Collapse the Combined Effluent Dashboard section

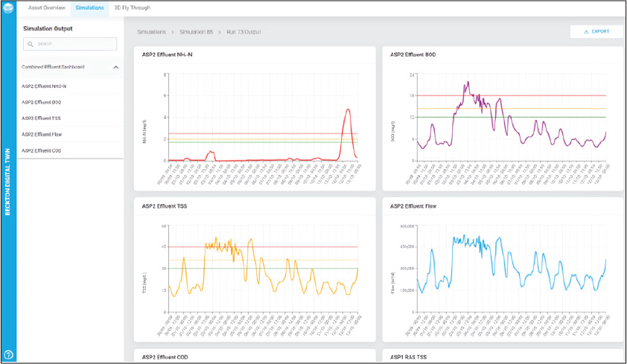click(x=115, y=67)
